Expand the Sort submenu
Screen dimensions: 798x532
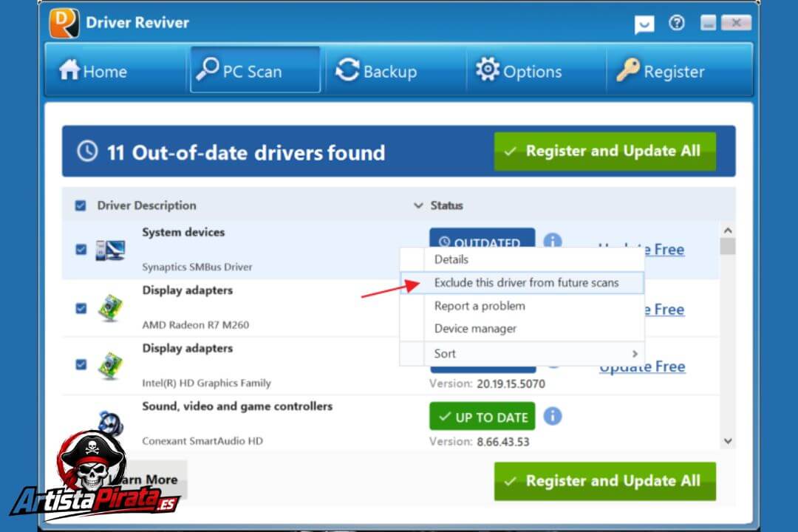522,353
